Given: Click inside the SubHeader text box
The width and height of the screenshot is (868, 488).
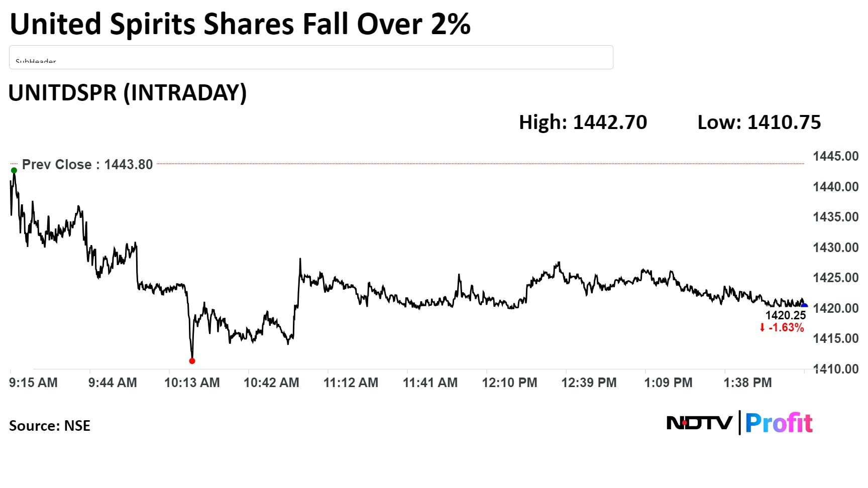Looking at the screenshot, I should 311,57.
